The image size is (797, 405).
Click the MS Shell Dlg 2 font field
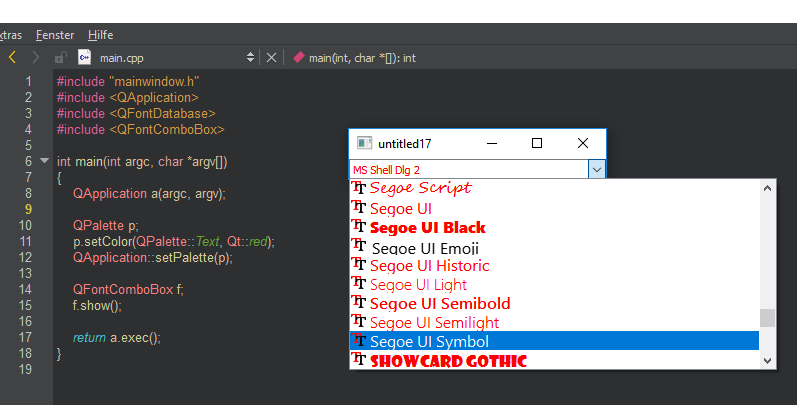[468, 170]
